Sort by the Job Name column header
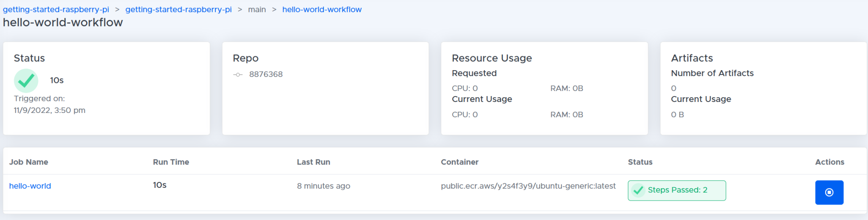Viewport: 868px width, 220px height. (x=29, y=162)
